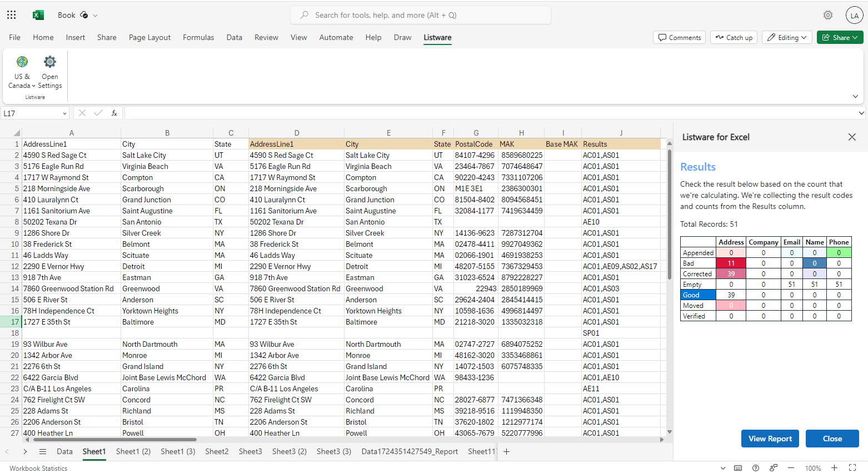This screenshot has width=868, height=473.
Task: Switch to the Home tab
Action: coord(43,37)
